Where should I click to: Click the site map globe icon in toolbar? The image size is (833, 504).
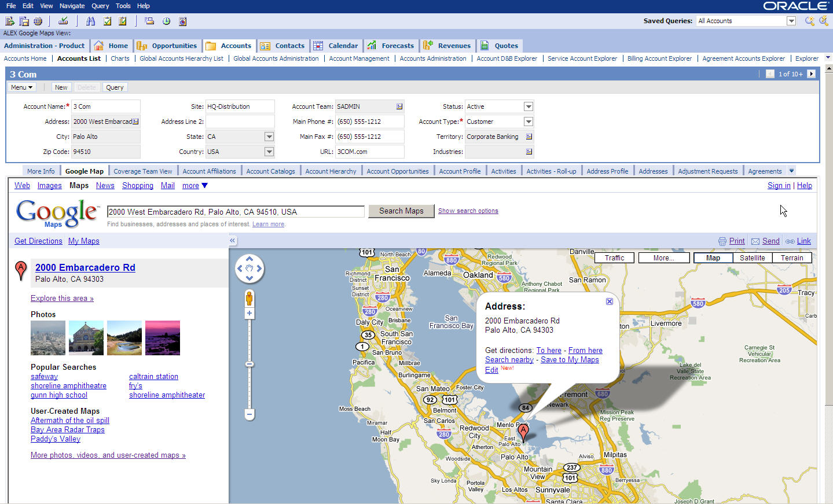pos(38,21)
